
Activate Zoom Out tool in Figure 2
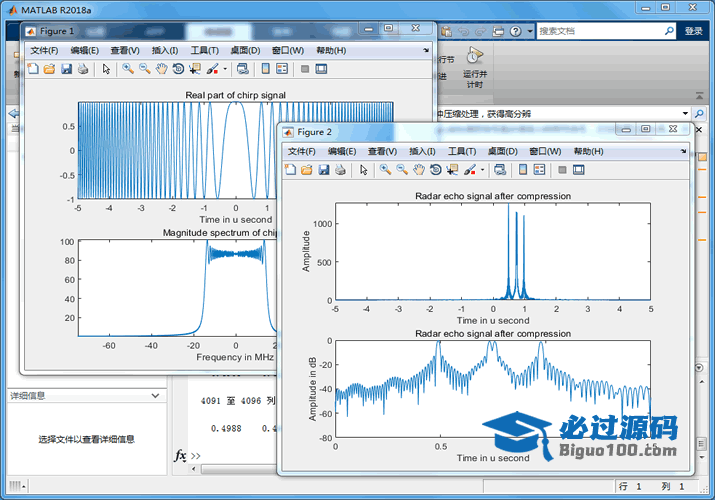402,170
